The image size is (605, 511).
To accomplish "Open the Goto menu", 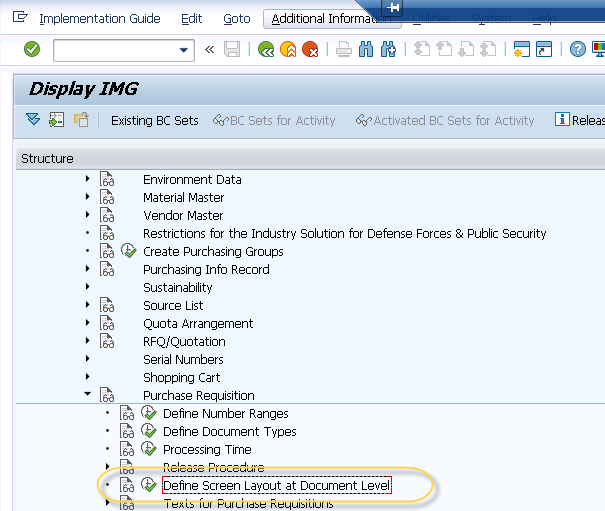I will point(237,19).
